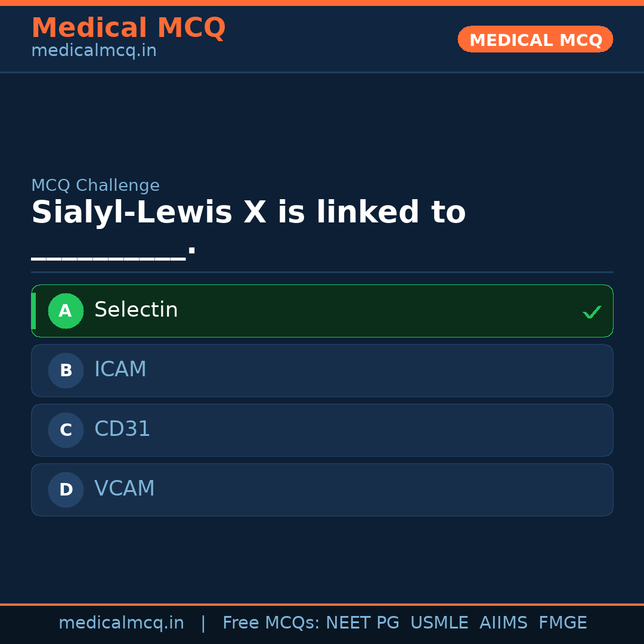The image size is (644, 644).
Task: Click the USMLE label in the footer
Action: (439, 623)
